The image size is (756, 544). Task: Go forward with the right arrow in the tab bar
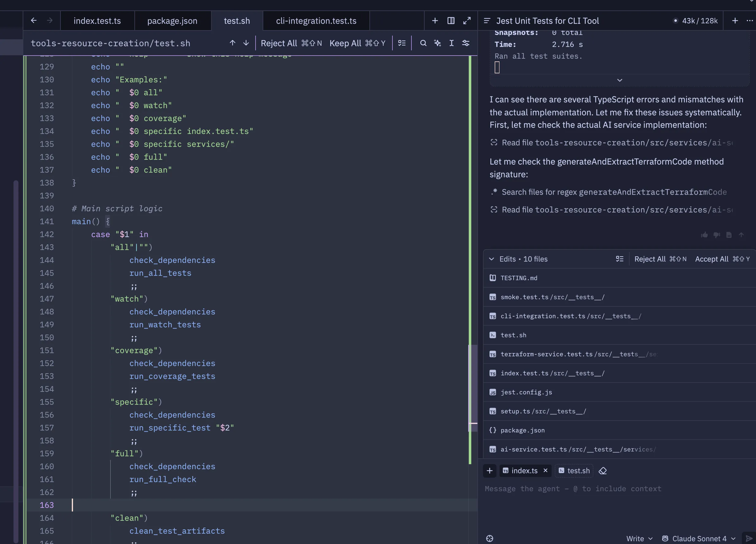[50, 20]
